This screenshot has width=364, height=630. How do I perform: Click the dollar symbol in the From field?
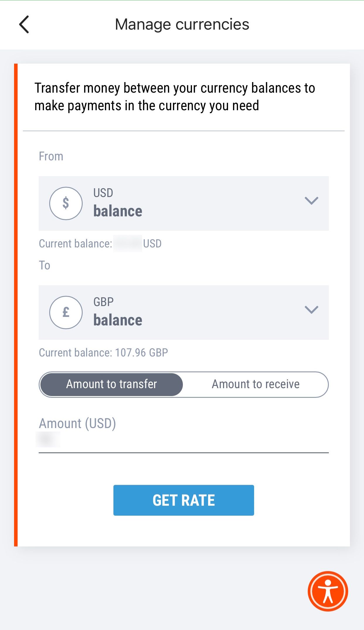(x=66, y=203)
